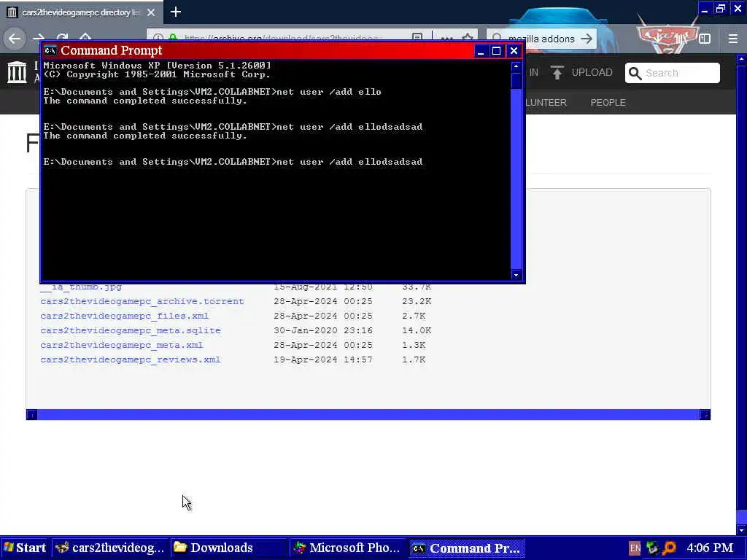Click the Firefox search box with mozilla addons
Image resolution: width=747 pixels, height=560 pixels.
(x=542, y=39)
